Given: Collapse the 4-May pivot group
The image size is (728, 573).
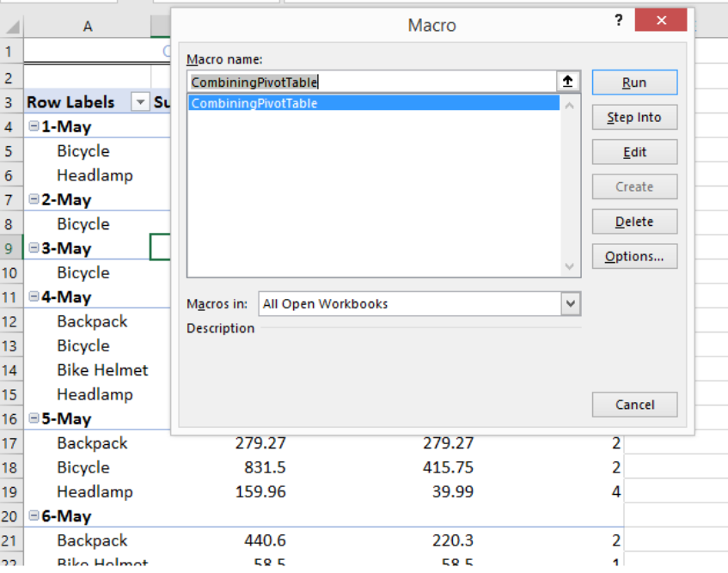Looking at the screenshot, I should pyautogui.click(x=34, y=296).
